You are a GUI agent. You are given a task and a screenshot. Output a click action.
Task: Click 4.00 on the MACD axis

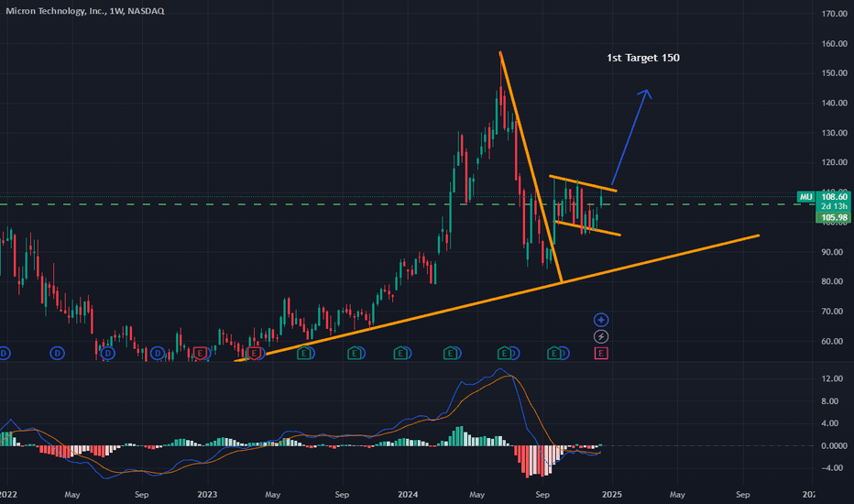pos(830,423)
